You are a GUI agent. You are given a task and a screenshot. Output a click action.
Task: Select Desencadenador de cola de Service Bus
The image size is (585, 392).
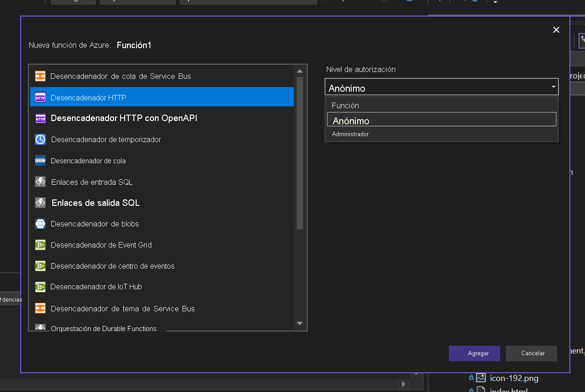tap(162, 76)
